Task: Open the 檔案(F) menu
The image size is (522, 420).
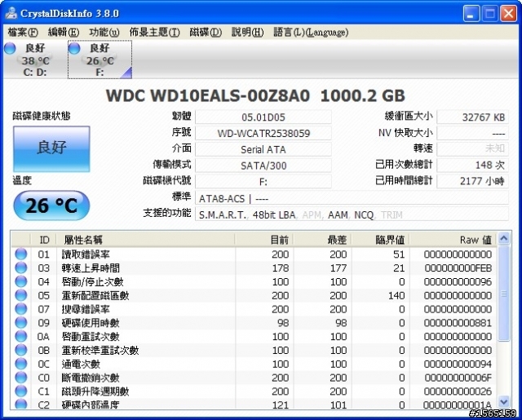Action: coord(23,33)
